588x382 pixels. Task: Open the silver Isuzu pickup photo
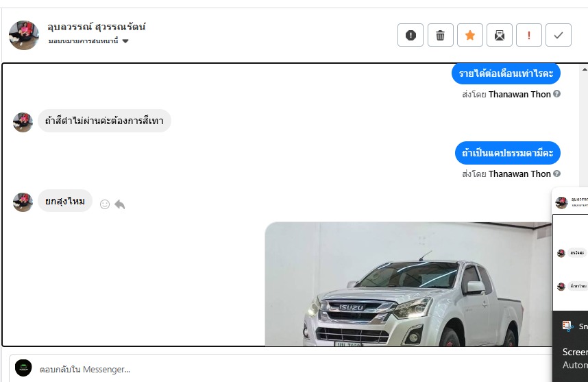[408, 284]
